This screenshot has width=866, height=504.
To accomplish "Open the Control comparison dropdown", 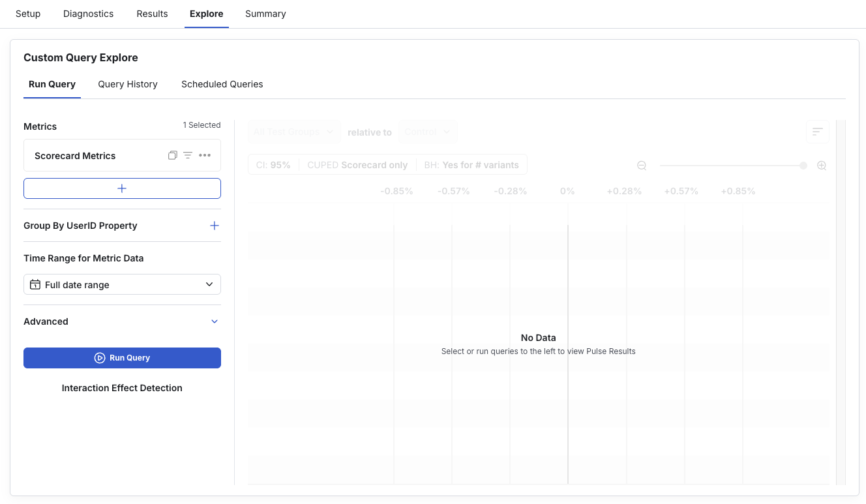I will (428, 131).
